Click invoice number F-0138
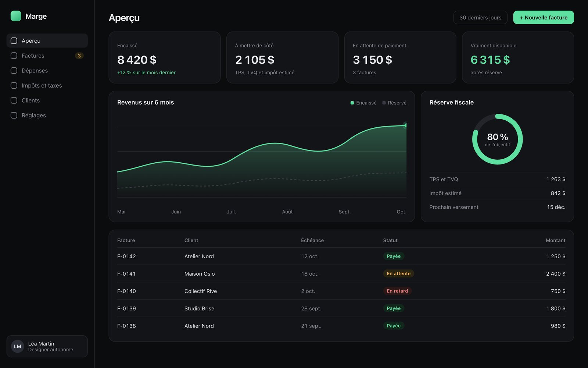The height and width of the screenshot is (368, 588). click(126, 326)
